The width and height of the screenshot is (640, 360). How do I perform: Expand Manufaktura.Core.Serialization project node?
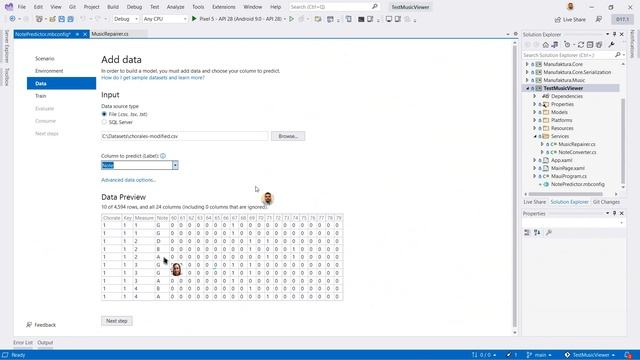pyautogui.click(x=527, y=72)
